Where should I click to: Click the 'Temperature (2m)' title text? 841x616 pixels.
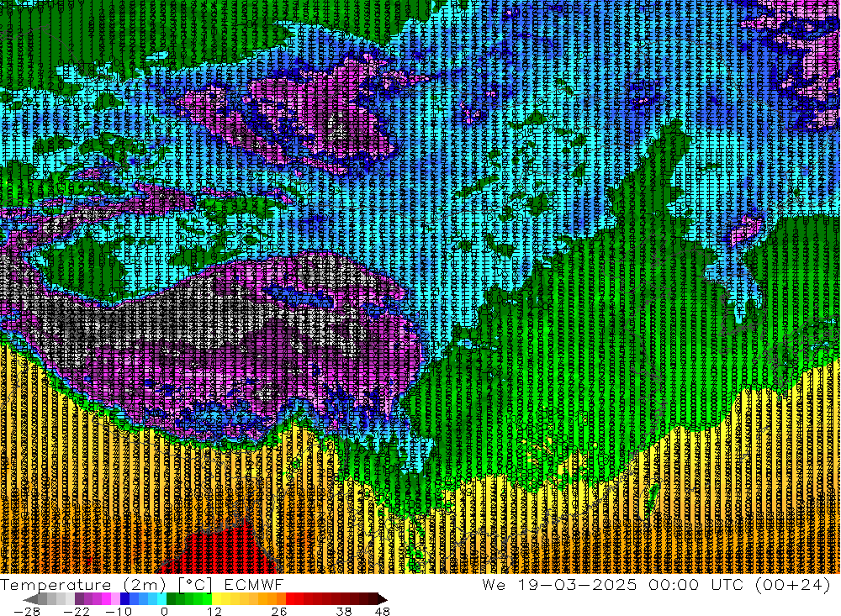[83, 585]
